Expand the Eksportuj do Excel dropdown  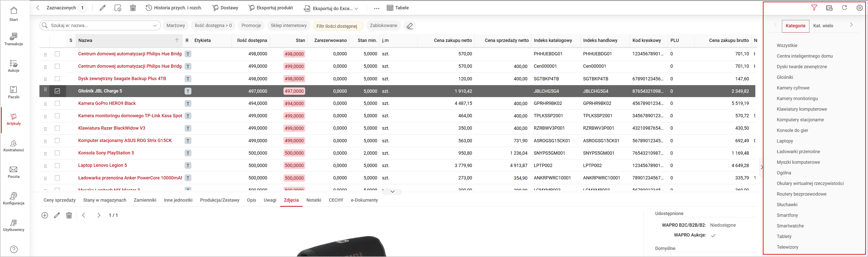click(356, 8)
